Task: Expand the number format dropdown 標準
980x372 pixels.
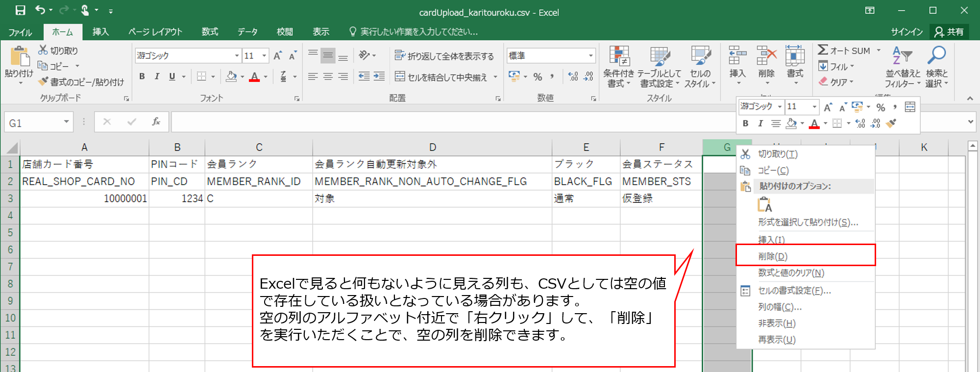Action: click(590, 56)
